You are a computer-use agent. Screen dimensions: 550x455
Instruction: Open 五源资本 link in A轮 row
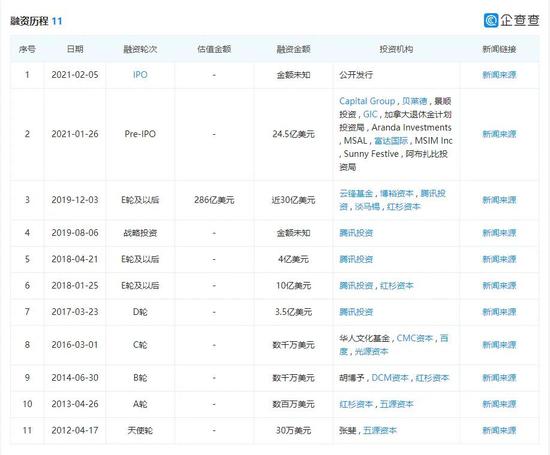click(397, 404)
